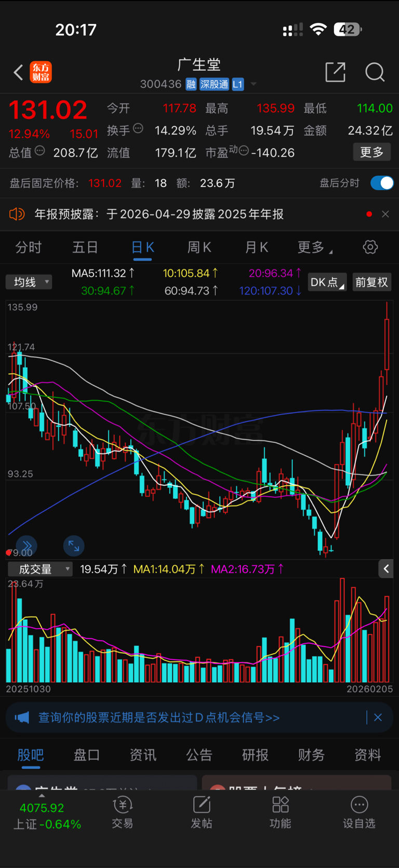Image resolution: width=399 pixels, height=868 pixels.
Task: Open the 均线 indicator dropdown
Action: point(29,282)
